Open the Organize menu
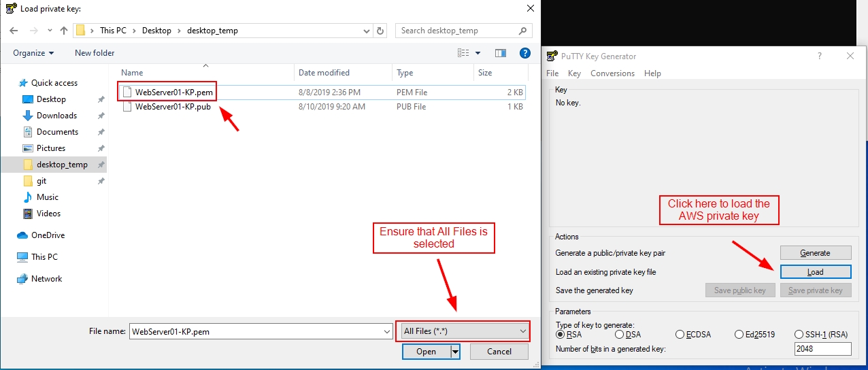The height and width of the screenshot is (370, 868). point(33,53)
